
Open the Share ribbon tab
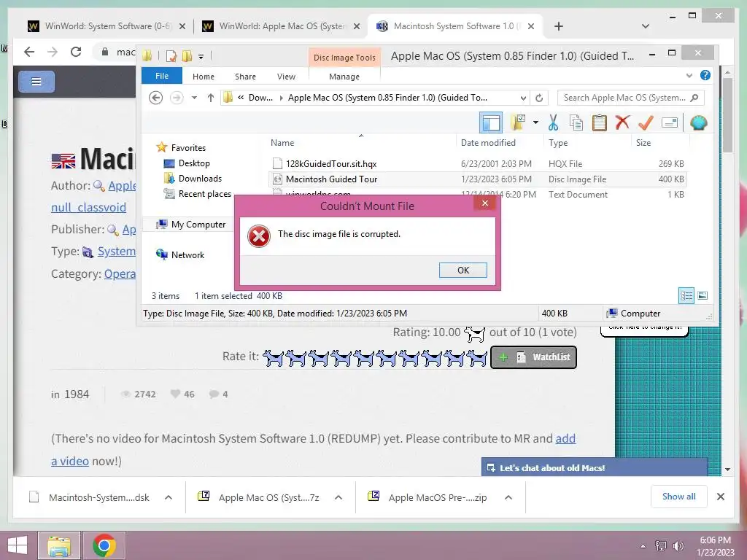point(245,76)
